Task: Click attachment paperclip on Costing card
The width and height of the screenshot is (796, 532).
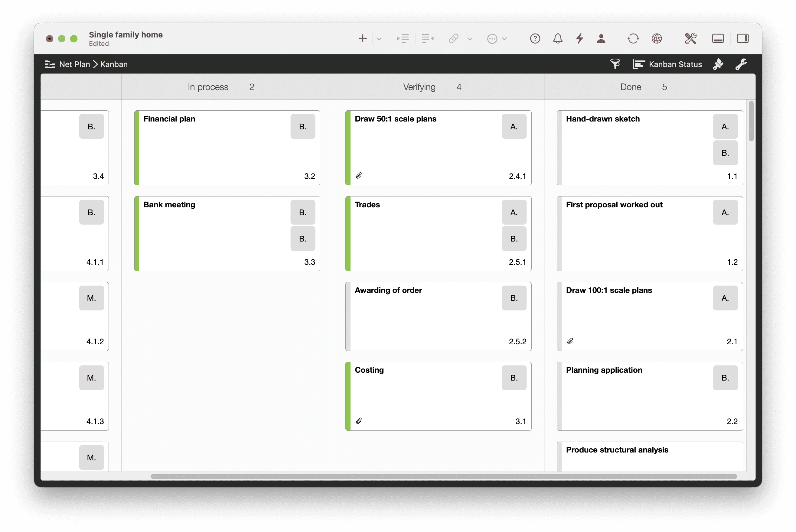Action: coord(359,421)
